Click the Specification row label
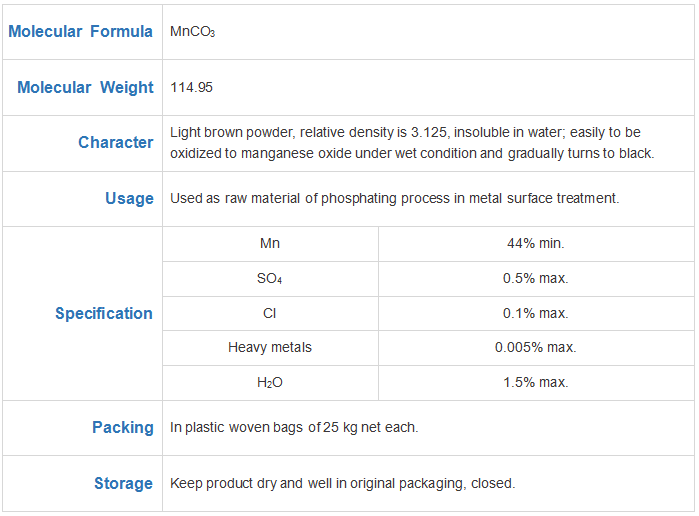This screenshot has height=516, width=699. [x=104, y=313]
